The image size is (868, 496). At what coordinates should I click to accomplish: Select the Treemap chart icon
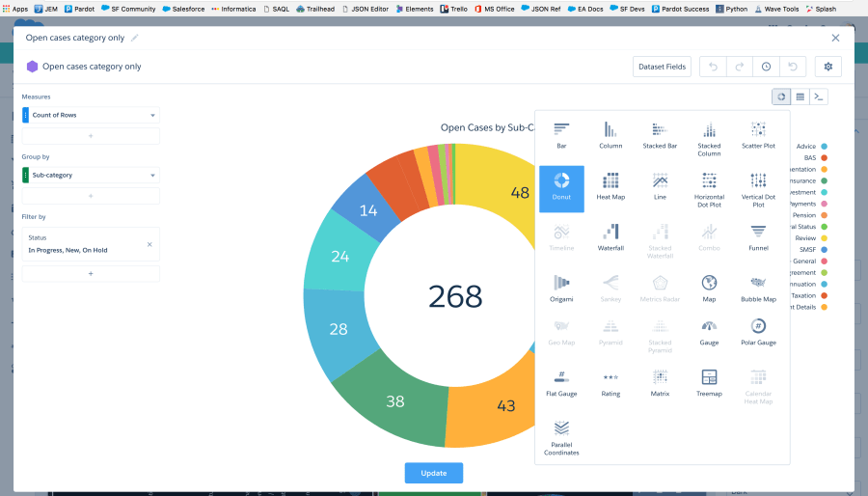pyautogui.click(x=709, y=381)
